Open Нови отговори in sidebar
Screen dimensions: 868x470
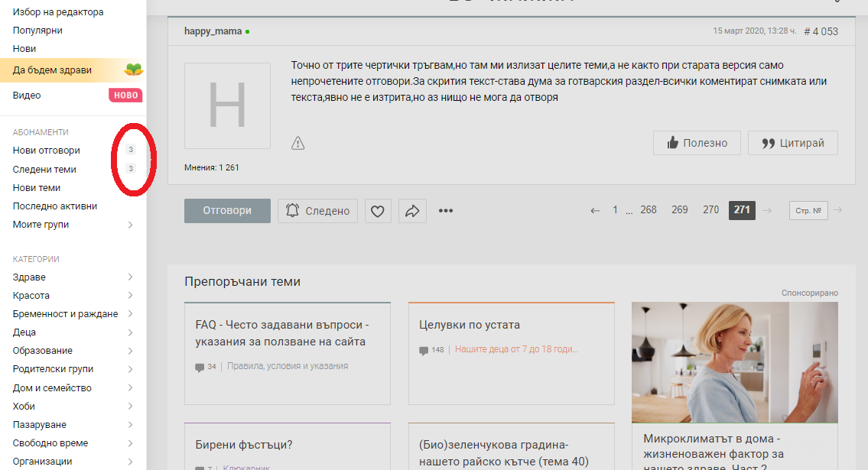(47, 151)
